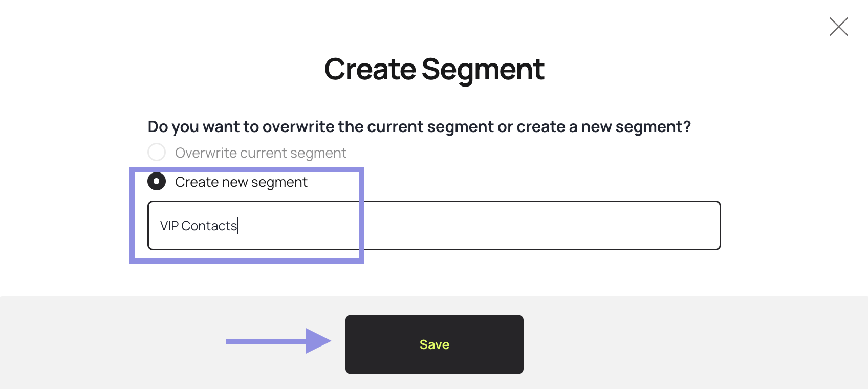Click the empty circle of the unselected radio
Screen dimensions: 868x389
pos(157,152)
